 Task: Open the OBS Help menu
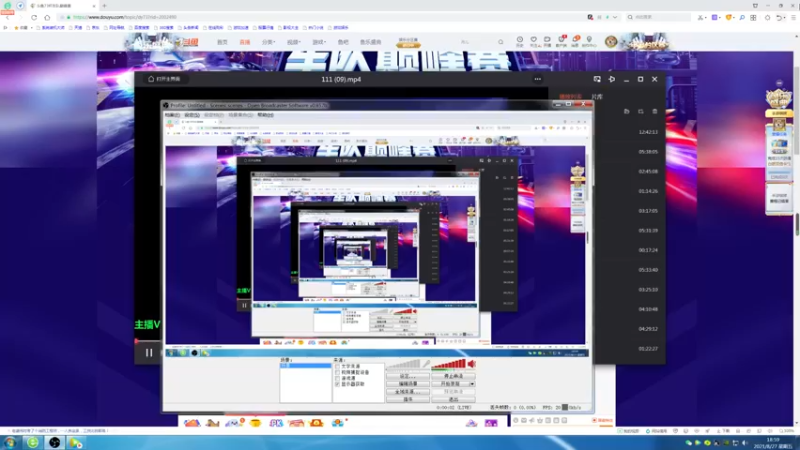point(265,115)
